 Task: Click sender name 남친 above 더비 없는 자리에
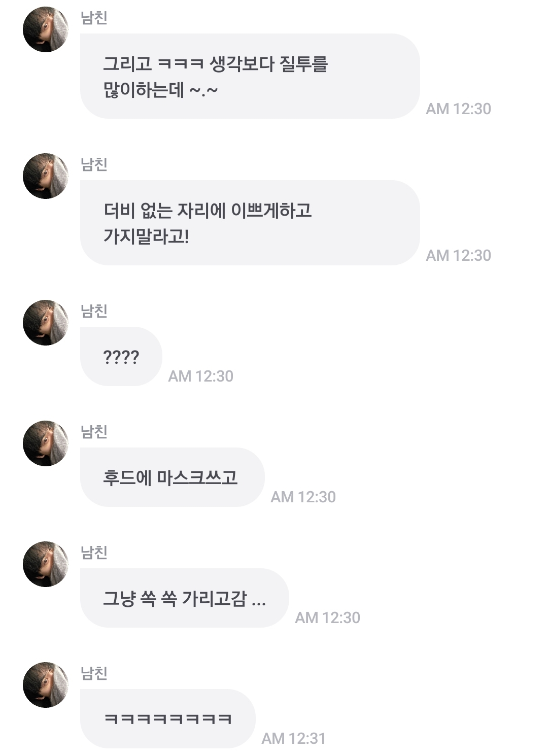coord(94,164)
